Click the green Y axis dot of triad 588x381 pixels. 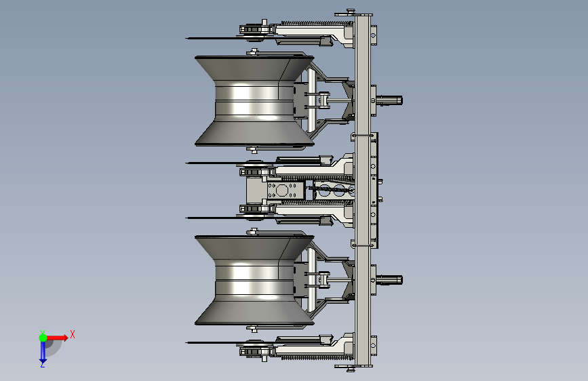[x=43, y=338]
